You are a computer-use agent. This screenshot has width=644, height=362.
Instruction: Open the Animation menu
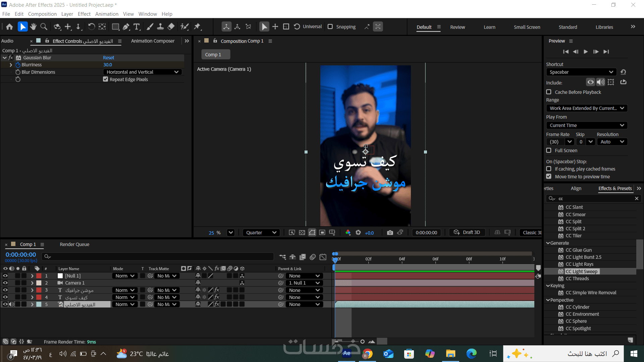pos(107,14)
